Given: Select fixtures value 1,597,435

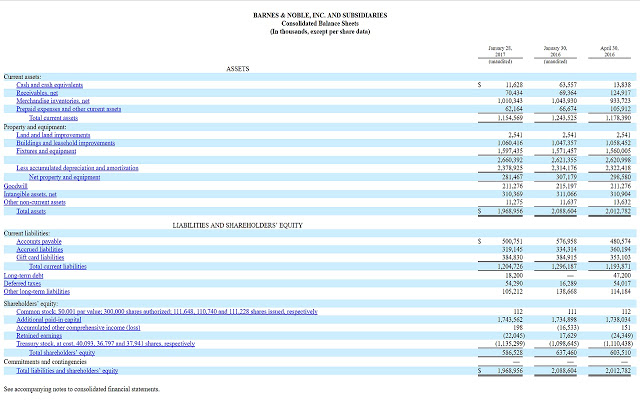Looking at the screenshot, I should pos(510,151).
